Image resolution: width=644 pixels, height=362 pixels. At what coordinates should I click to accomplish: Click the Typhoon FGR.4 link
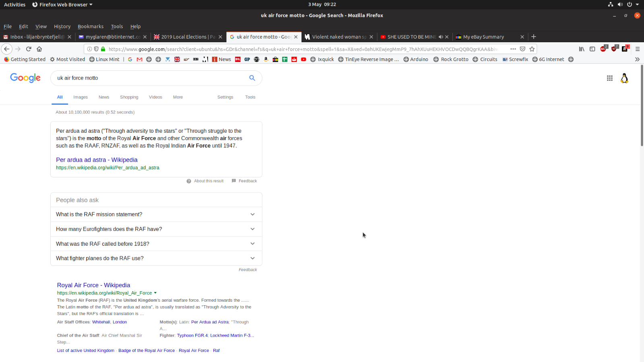pos(192,335)
